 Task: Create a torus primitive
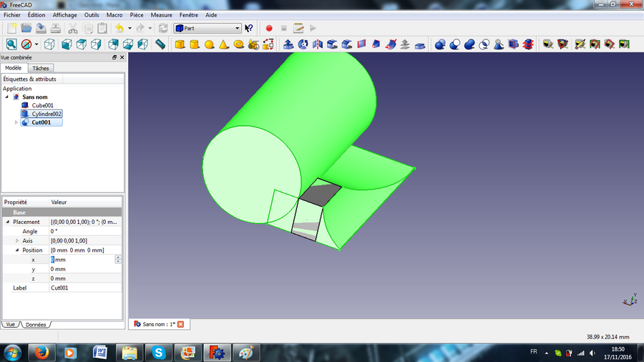pyautogui.click(x=239, y=44)
